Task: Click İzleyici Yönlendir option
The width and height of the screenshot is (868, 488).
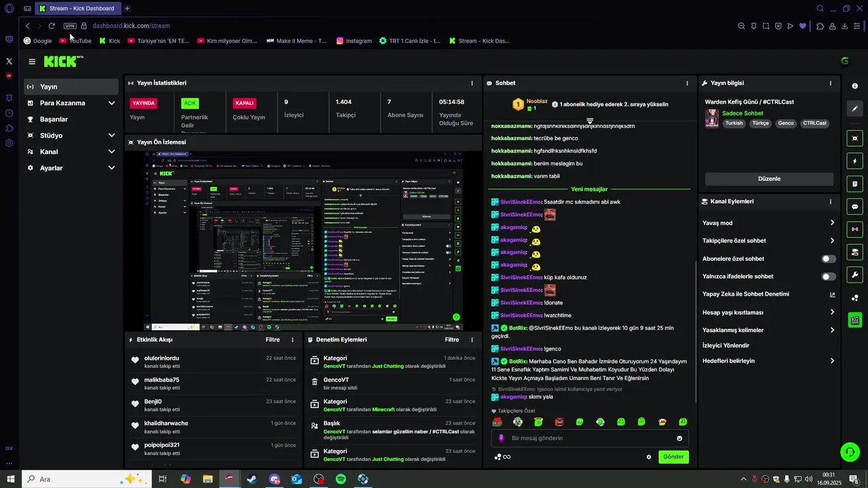Action: tap(726, 346)
